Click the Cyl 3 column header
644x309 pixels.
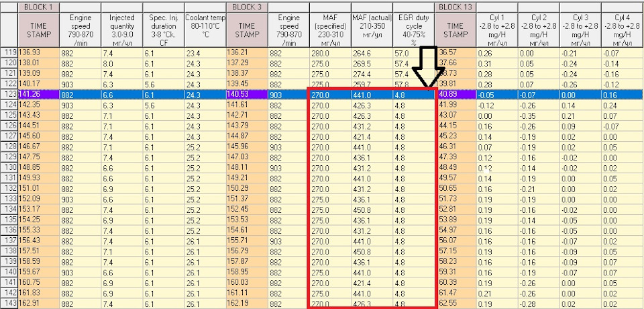580,30
